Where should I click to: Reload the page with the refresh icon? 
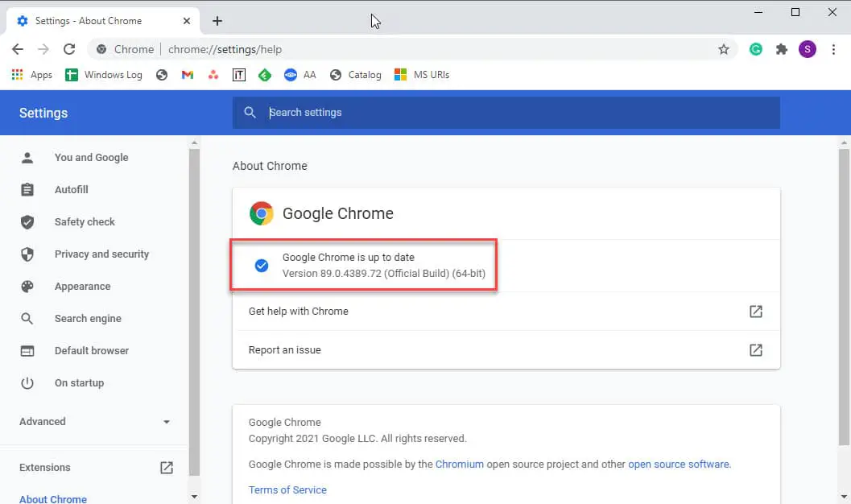click(69, 49)
